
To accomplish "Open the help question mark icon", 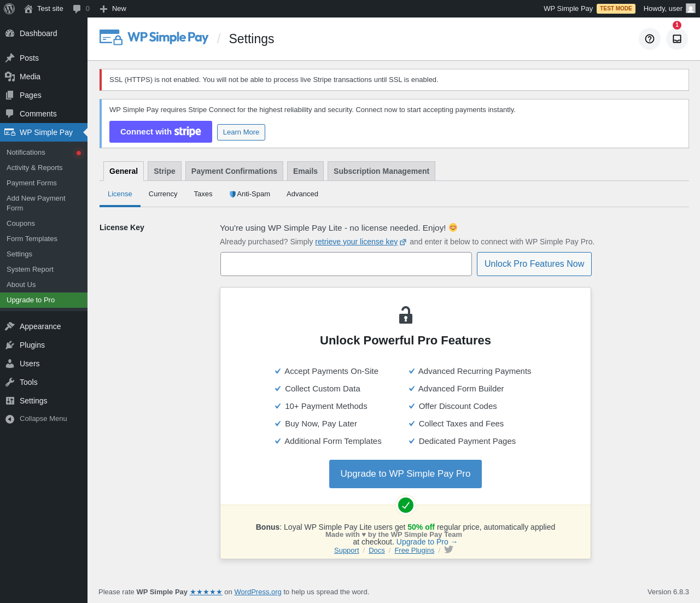I will [650, 39].
